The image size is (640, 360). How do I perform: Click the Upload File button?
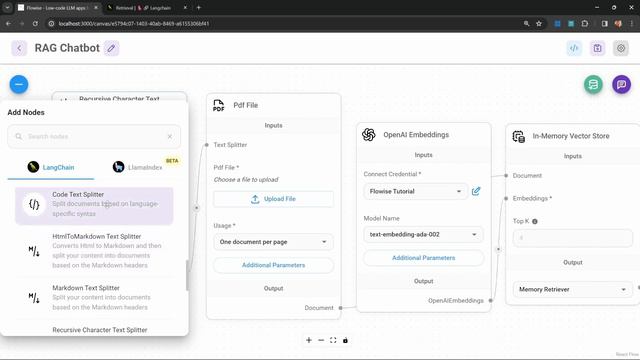click(273, 199)
